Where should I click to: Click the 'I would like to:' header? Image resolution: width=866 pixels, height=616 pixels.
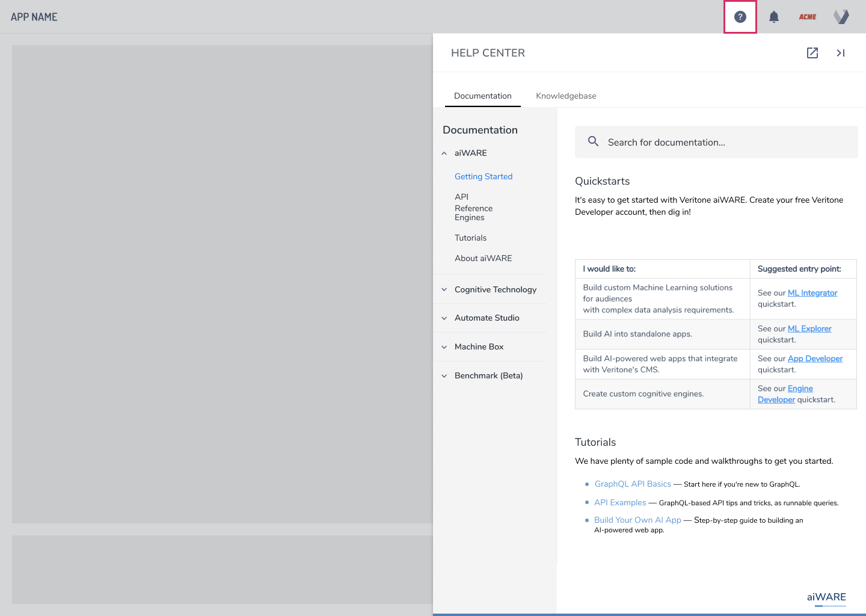(662, 269)
